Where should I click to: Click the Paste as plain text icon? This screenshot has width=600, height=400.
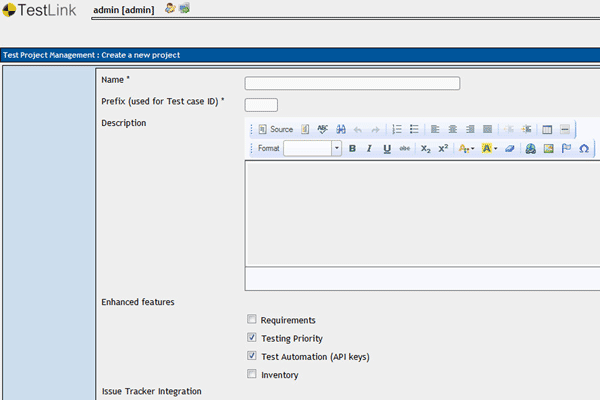pos(305,129)
